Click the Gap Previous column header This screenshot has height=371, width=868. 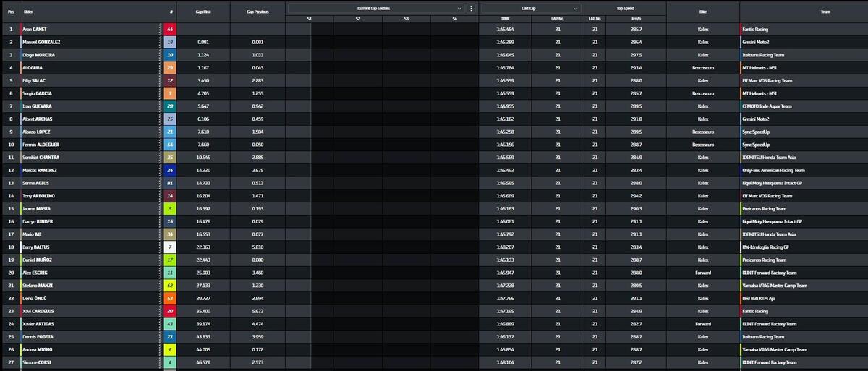tap(258, 12)
